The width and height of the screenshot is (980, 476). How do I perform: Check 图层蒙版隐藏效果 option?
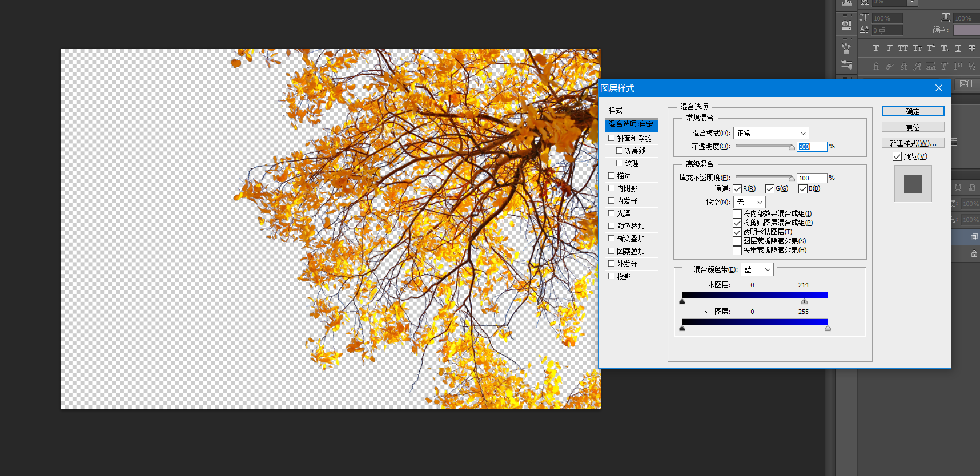tap(737, 241)
